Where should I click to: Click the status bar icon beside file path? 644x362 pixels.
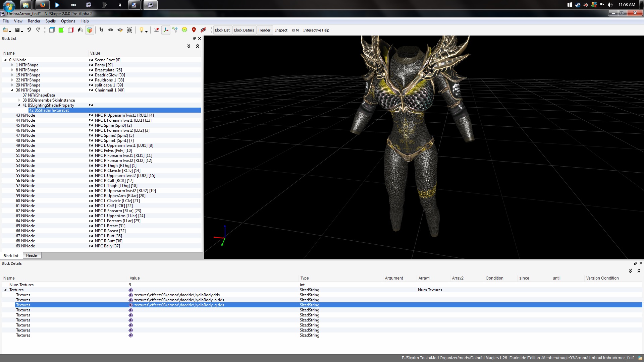click(640, 358)
